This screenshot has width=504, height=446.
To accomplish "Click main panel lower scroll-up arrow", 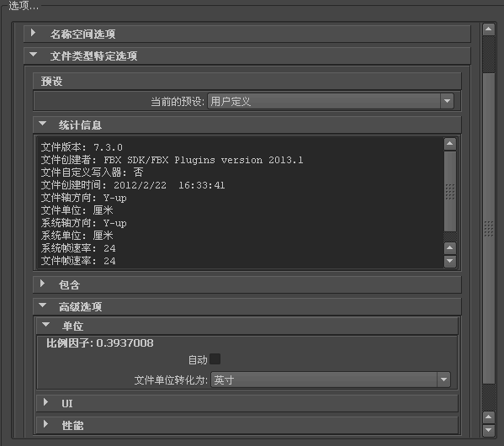I will pos(489,417).
